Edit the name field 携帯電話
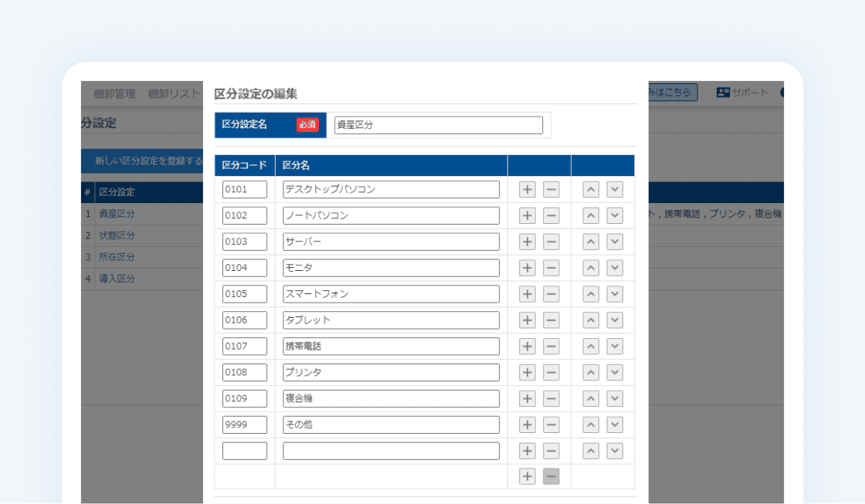 click(391, 347)
